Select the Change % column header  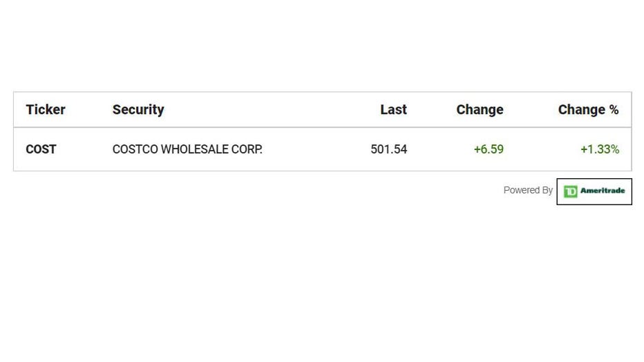click(x=588, y=110)
